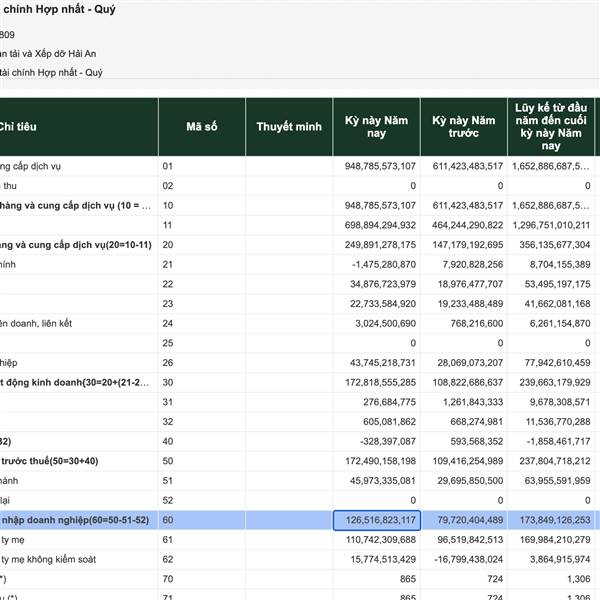Select value 18,976,477,707 in row 22

click(470, 284)
